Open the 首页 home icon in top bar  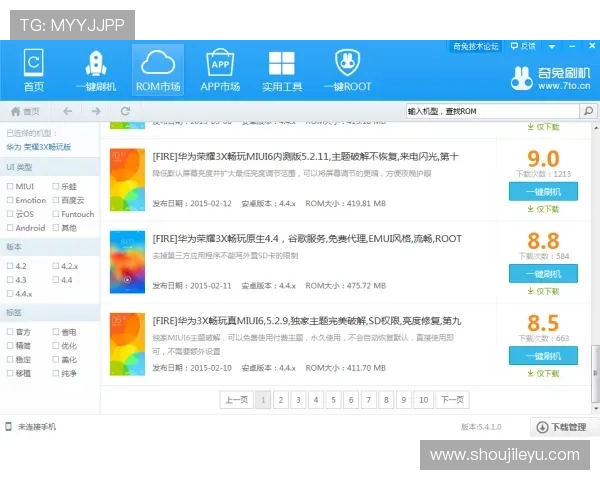[x=34, y=70]
